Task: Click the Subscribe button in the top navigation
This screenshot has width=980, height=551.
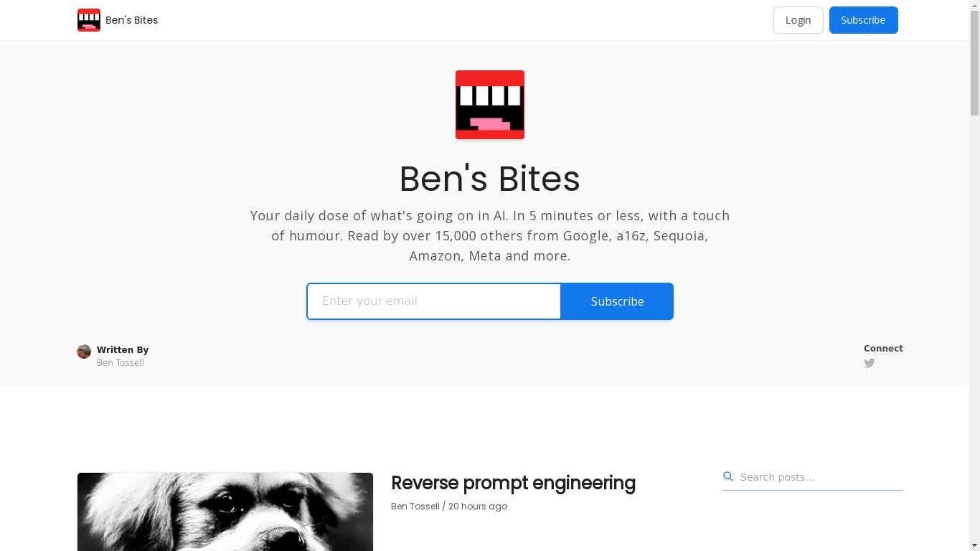Action: tap(863, 20)
